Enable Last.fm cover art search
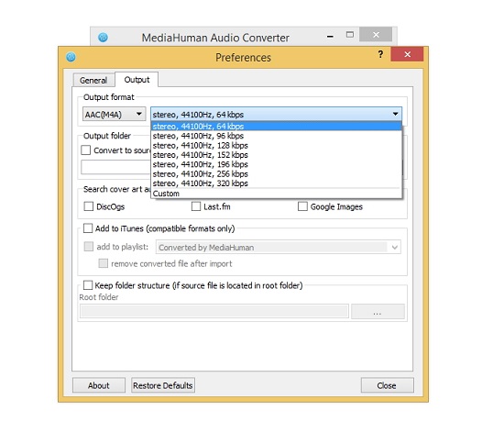504x444 pixels. (196, 206)
